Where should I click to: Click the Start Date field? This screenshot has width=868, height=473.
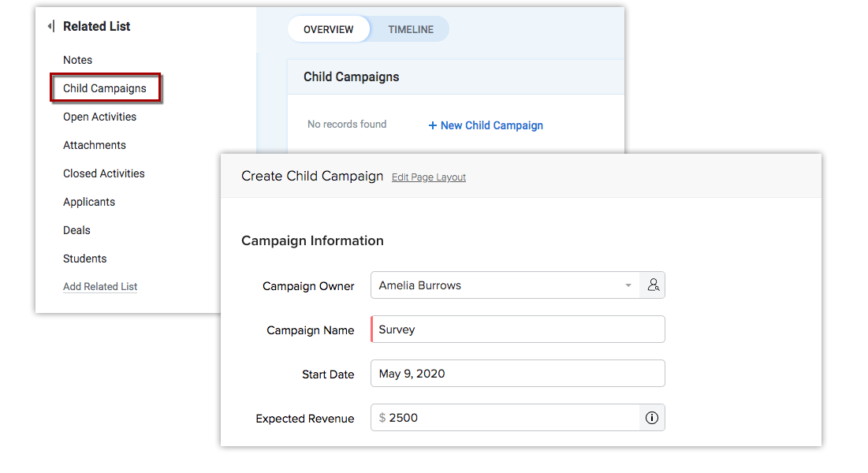tap(517, 374)
